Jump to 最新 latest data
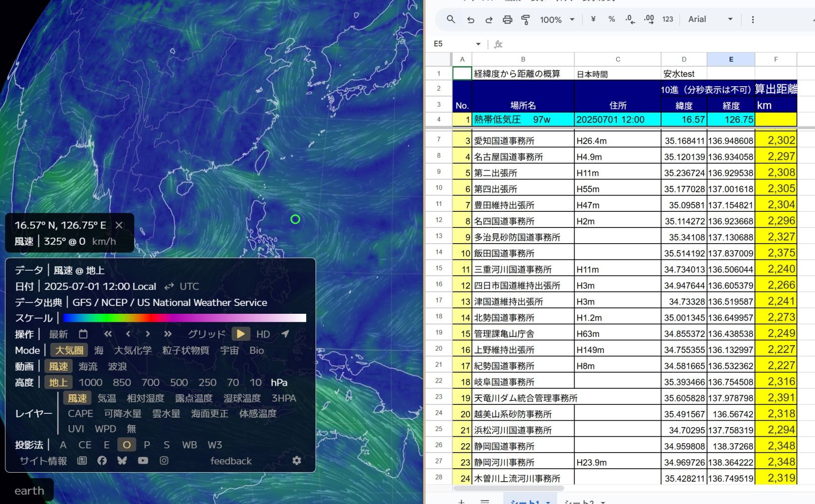The width and height of the screenshot is (815, 504). (x=58, y=334)
